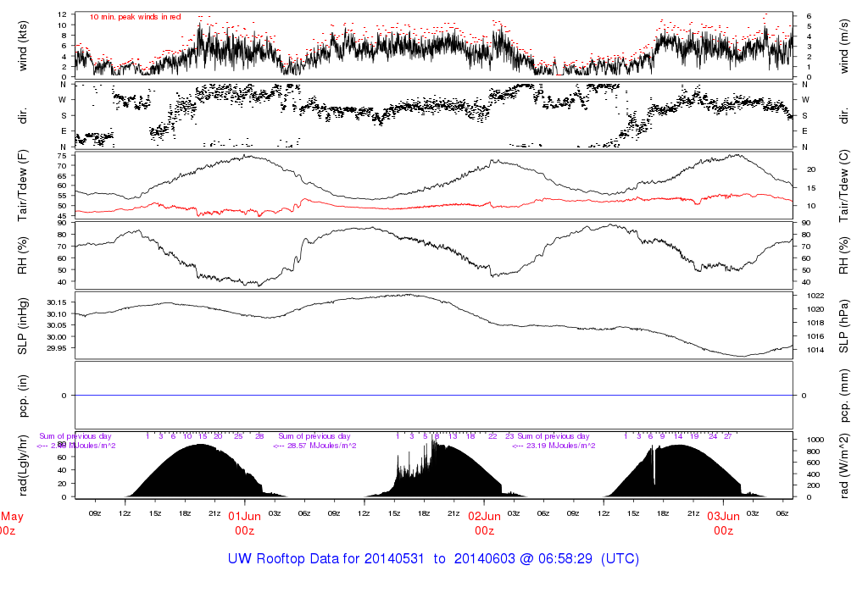868x593 pixels.
Task: Click the "30.10" pressure tick value
Action: [57, 313]
